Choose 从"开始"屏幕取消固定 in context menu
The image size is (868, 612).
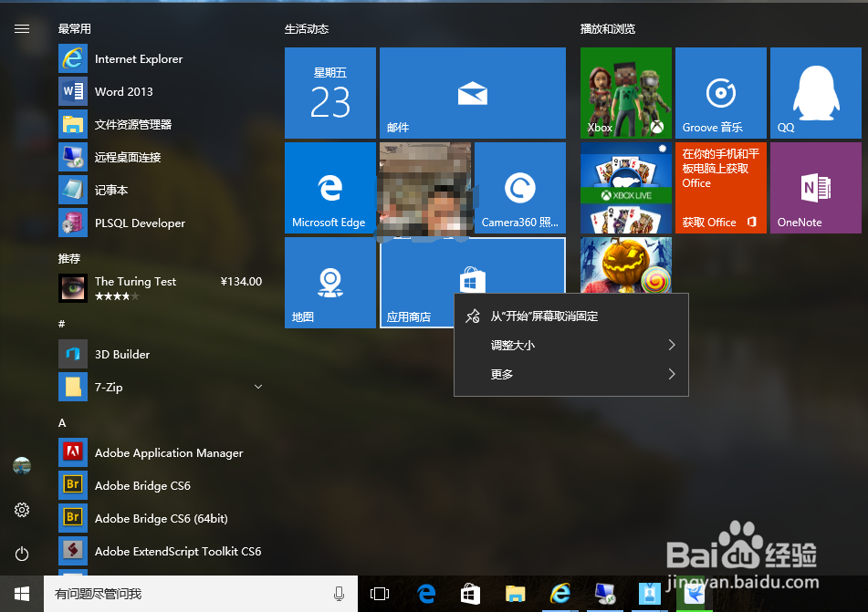[571, 316]
